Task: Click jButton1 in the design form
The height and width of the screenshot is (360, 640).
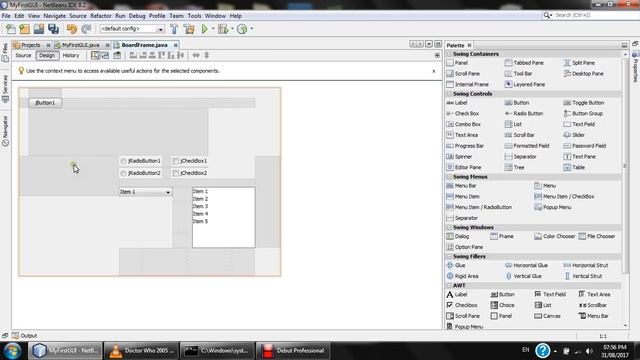Action: pos(45,103)
